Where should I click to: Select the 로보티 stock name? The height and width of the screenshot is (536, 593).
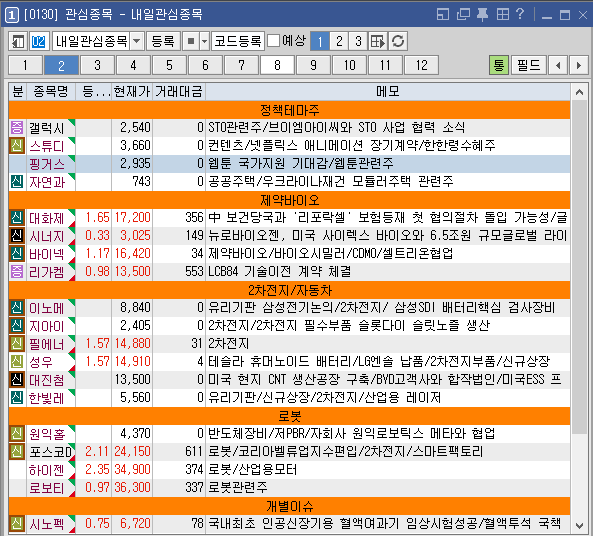point(47,488)
